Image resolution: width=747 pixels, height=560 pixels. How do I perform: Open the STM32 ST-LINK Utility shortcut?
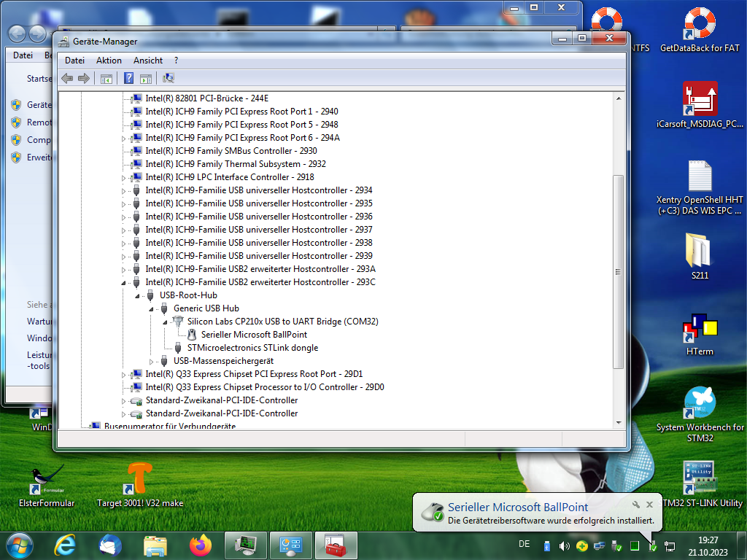coord(700,484)
